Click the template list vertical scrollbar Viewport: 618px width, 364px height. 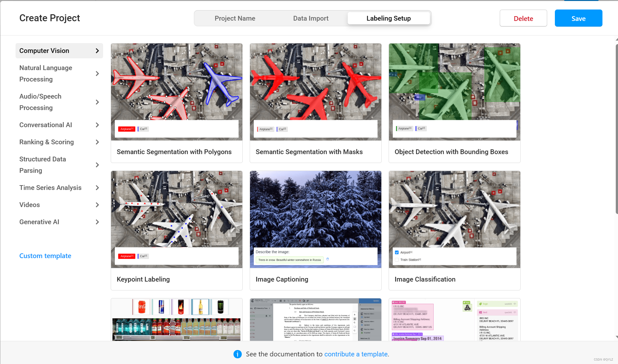pos(616,129)
